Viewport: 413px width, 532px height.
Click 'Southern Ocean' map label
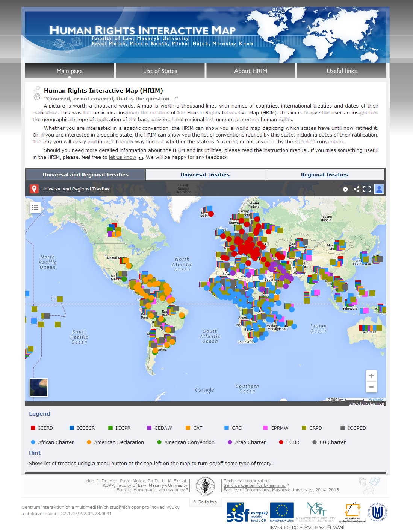point(247,389)
